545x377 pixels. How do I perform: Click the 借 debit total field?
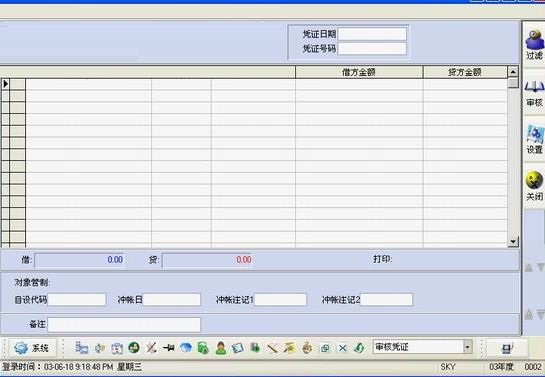79,260
